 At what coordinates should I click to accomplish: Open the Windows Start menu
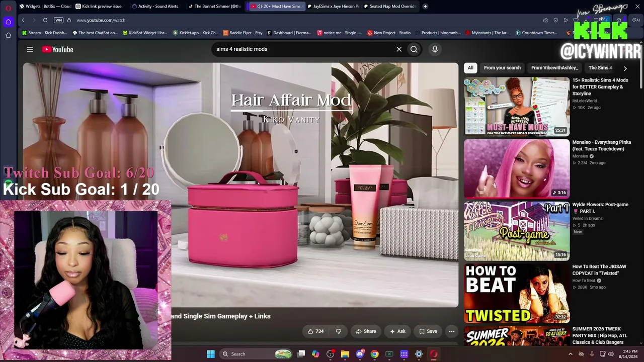(211, 354)
